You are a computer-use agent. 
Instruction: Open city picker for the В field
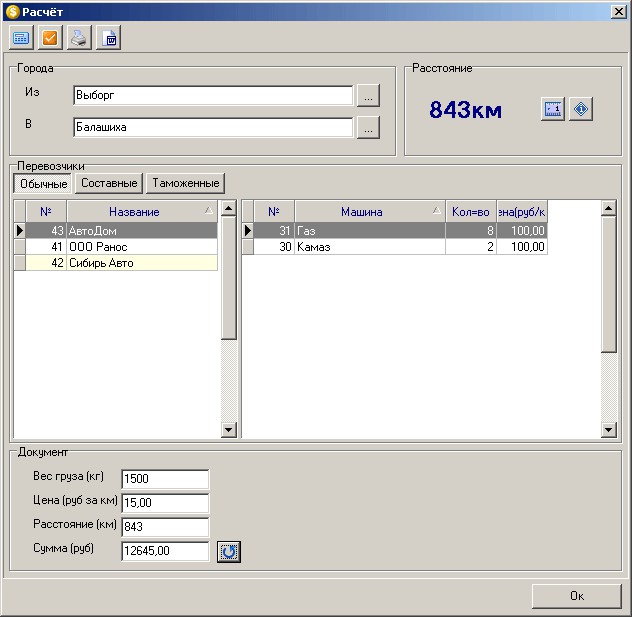368,127
